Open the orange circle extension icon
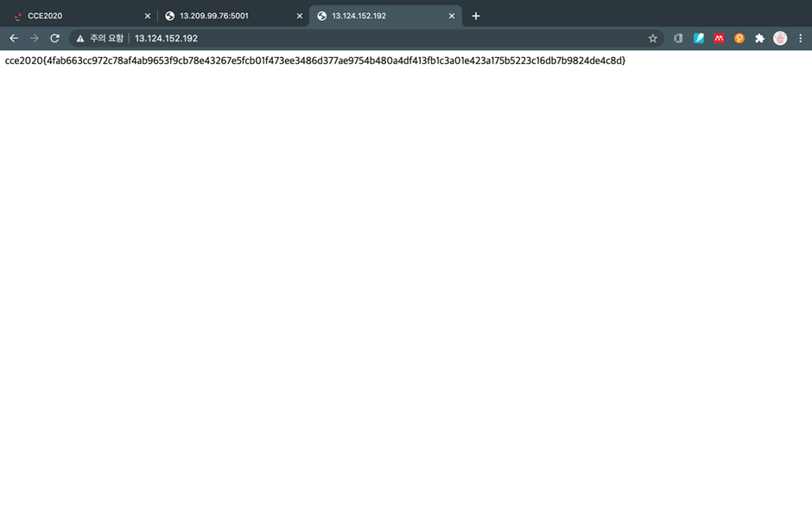 (x=739, y=38)
